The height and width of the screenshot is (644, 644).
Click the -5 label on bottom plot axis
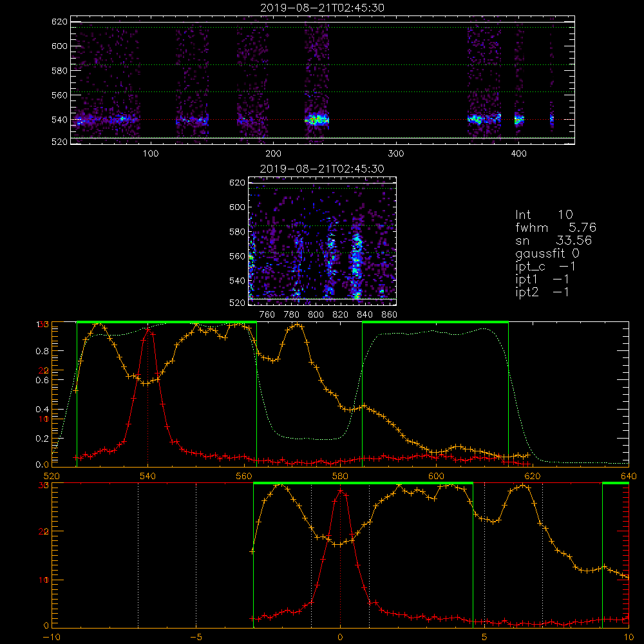(196, 638)
